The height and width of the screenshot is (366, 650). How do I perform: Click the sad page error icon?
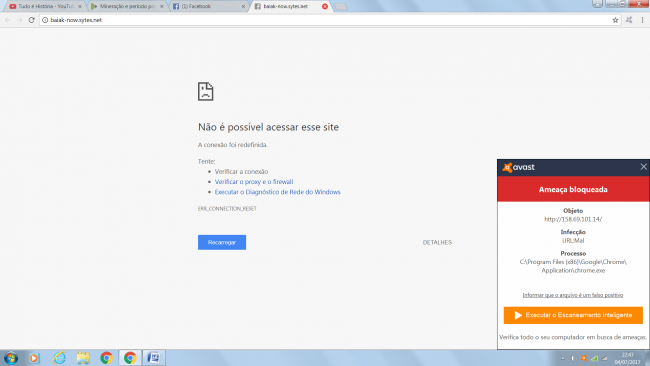tap(206, 91)
